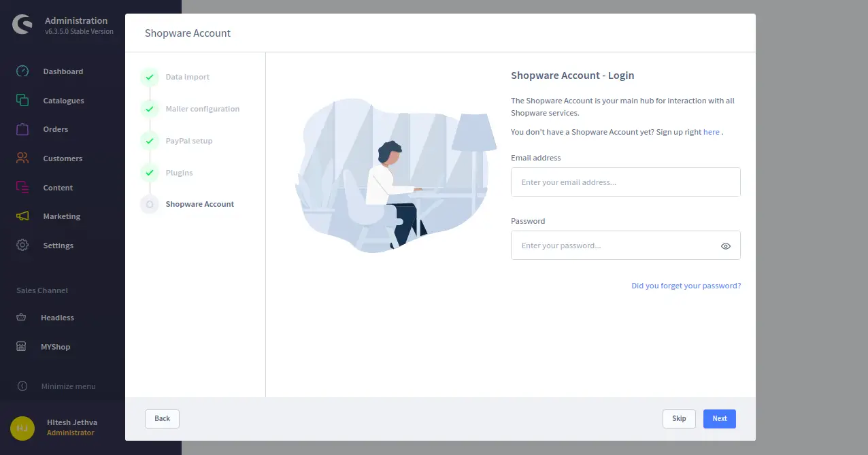Click the 'Shopware Account - Login' heading
This screenshot has height=455, width=868.
[x=573, y=75]
